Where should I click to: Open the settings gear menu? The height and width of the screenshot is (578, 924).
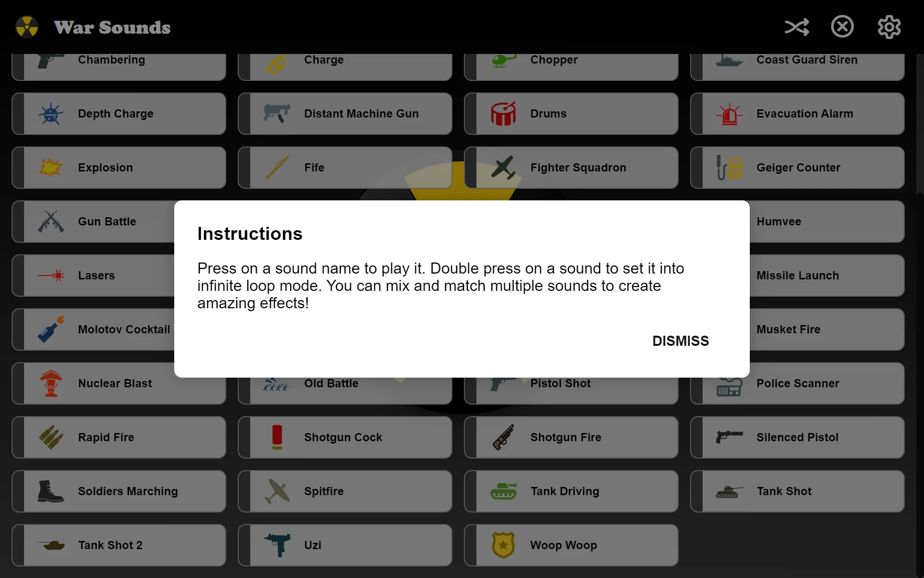(x=889, y=26)
